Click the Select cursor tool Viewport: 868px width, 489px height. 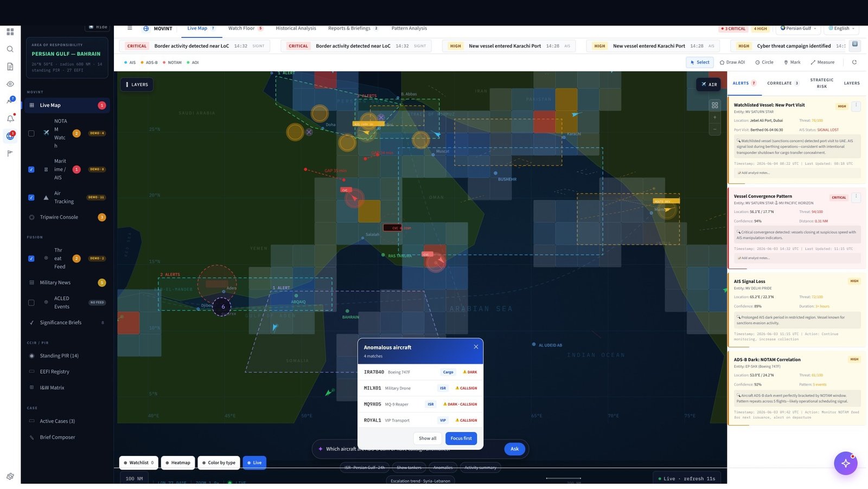[700, 62]
